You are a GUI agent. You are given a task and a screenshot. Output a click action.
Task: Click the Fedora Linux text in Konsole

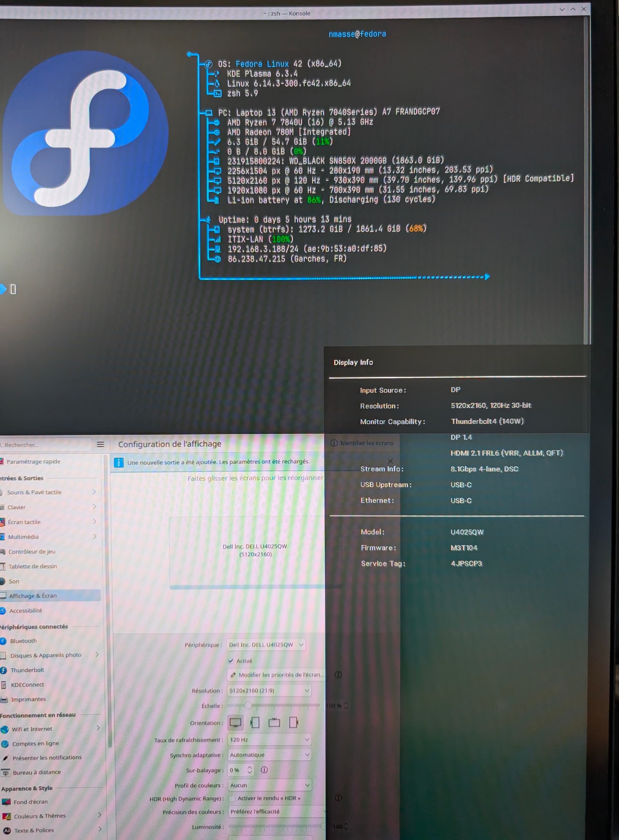pyautogui.click(x=262, y=64)
